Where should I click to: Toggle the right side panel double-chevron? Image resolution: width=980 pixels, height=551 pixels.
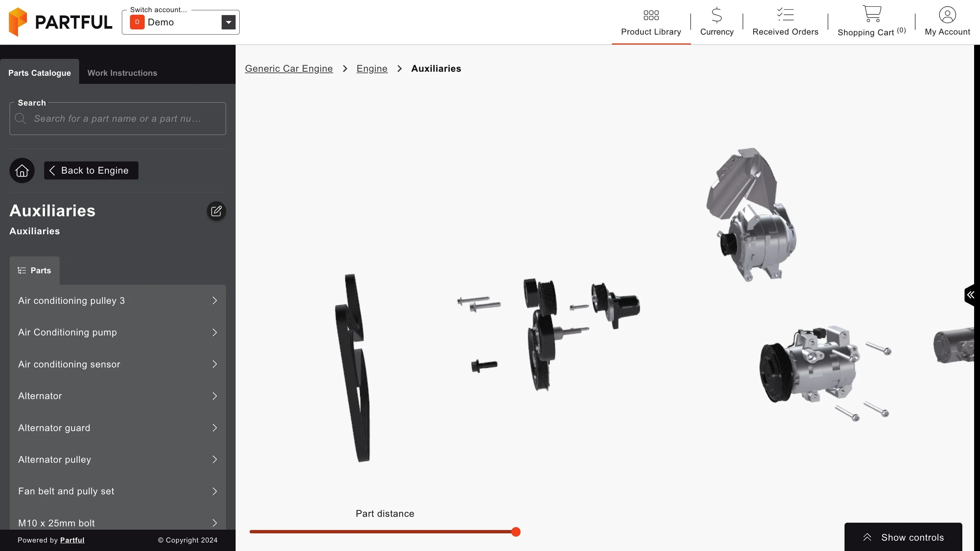click(x=971, y=295)
